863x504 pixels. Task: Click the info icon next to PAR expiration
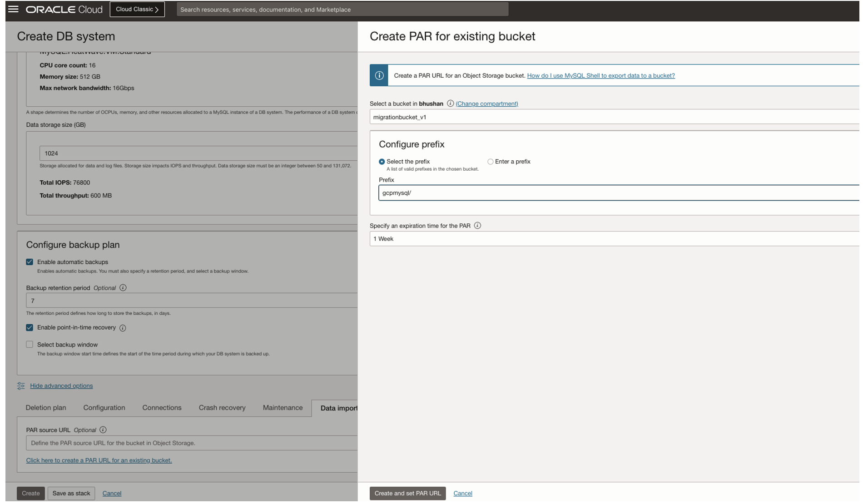coord(477,225)
